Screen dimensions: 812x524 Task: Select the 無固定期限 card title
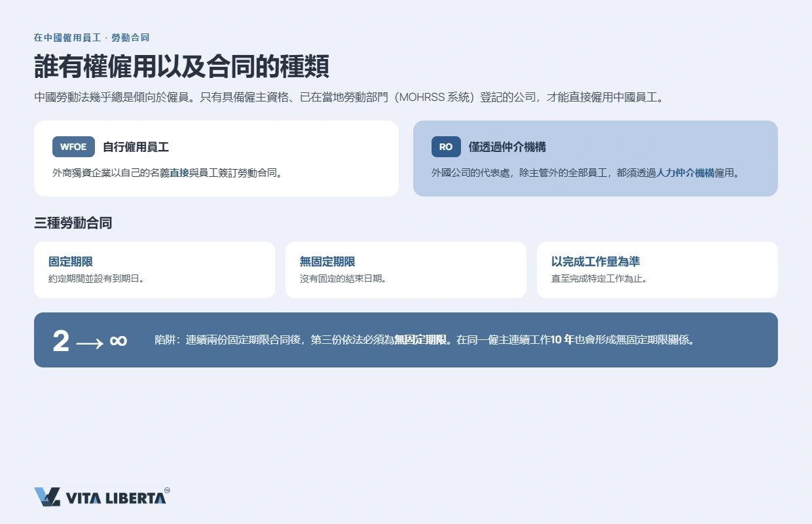coord(327,261)
